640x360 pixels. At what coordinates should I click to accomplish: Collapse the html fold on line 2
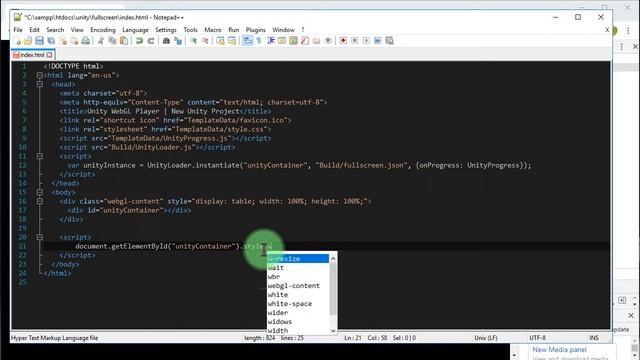pyautogui.click(x=40, y=75)
